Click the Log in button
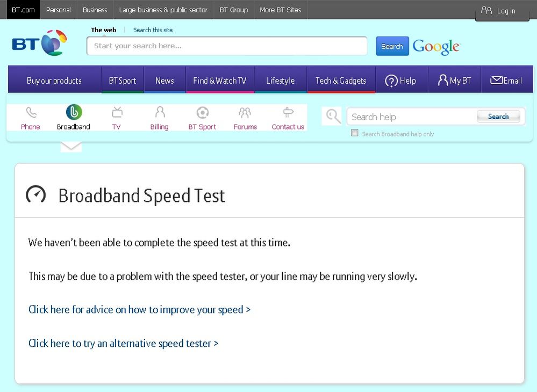This screenshot has width=537, height=392. point(502,11)
